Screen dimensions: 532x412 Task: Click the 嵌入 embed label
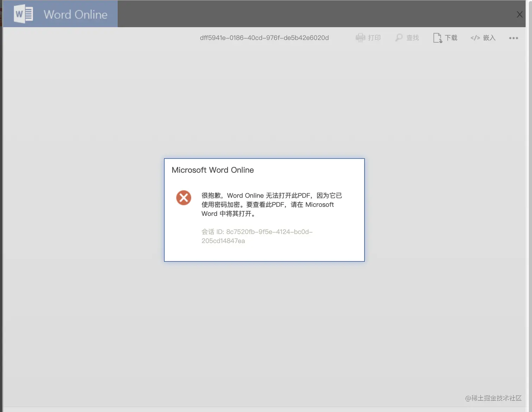(x=489, y=38)
